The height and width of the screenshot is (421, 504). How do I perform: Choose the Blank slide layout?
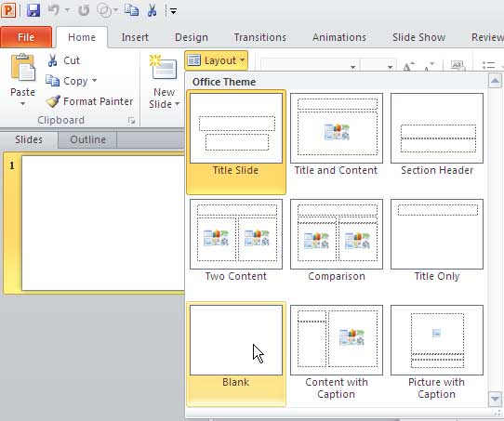[236, 354]
